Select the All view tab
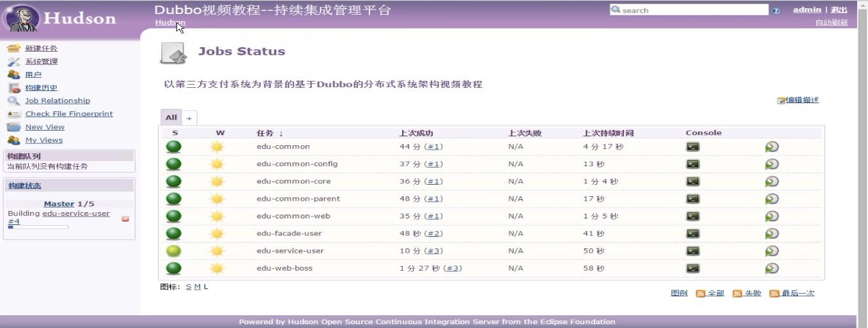Viewport: 868px width, 328px height. pos(171,117)
